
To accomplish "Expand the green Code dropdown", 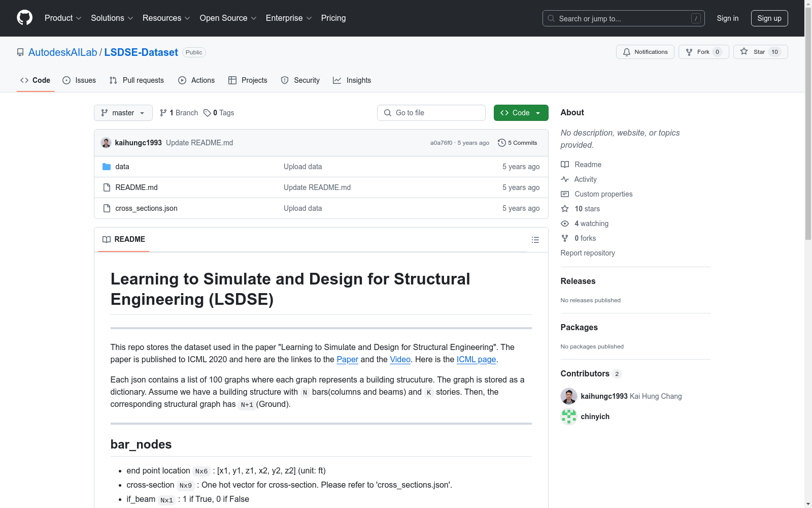I will 521,113.
